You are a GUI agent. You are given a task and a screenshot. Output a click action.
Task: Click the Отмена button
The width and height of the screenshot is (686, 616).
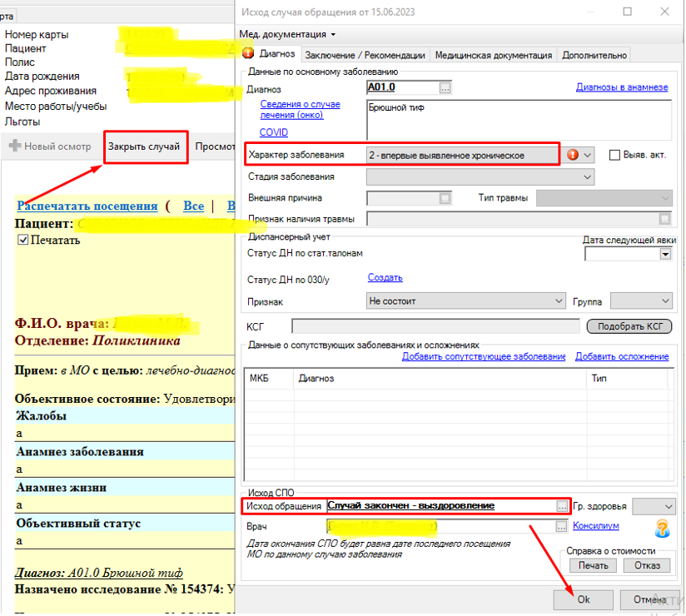pos(650,599)
